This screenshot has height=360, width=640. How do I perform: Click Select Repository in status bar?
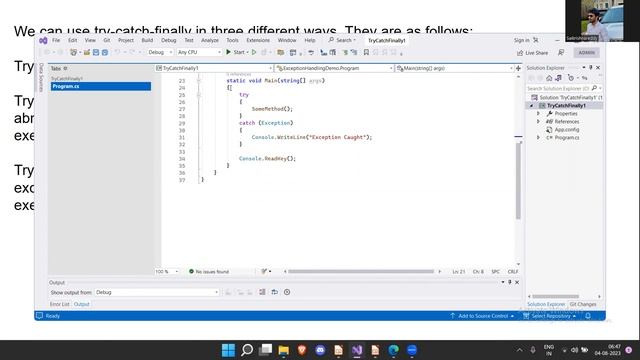pyautogui.click(x=549, y=316)
